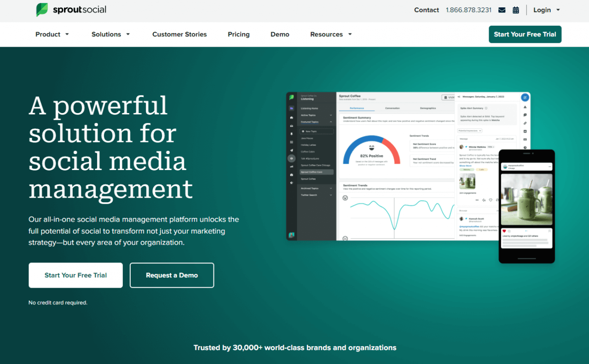Click the link icon in the Messages rail
This screenshot has width=589, height=364.
coord(525,123)
